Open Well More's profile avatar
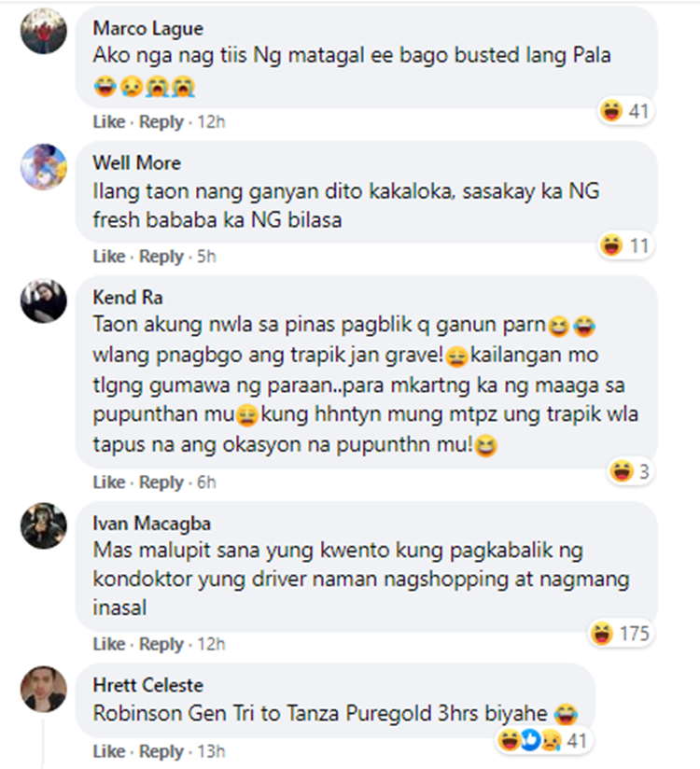The image size is (700, 769). 44,167
